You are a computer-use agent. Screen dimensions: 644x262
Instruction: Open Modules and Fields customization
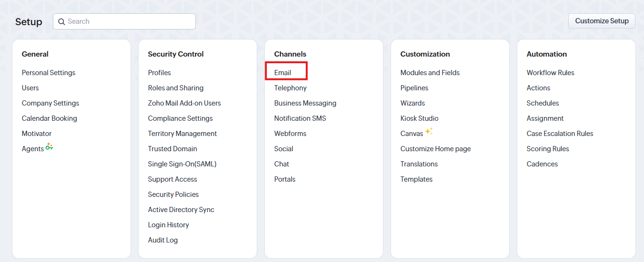tap(430, 73)
